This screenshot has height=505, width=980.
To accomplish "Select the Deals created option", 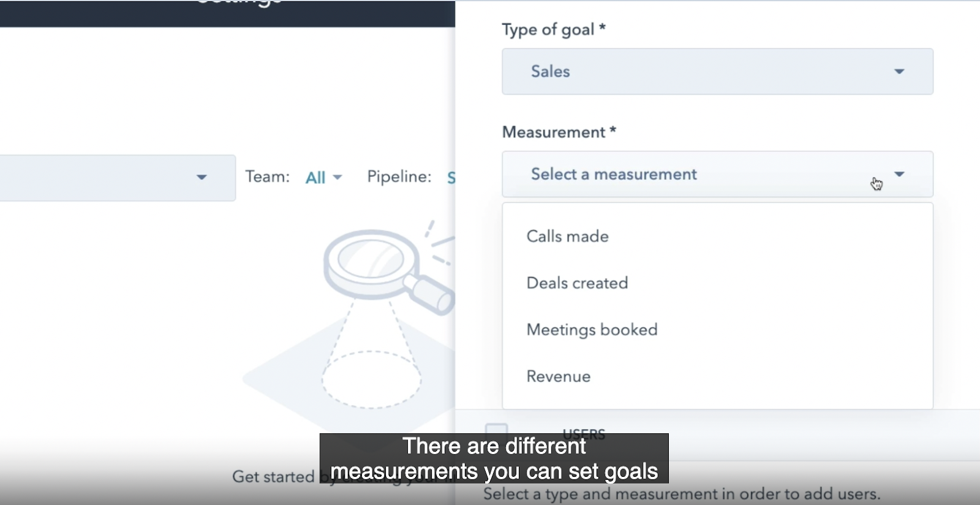I will point(577,283).
